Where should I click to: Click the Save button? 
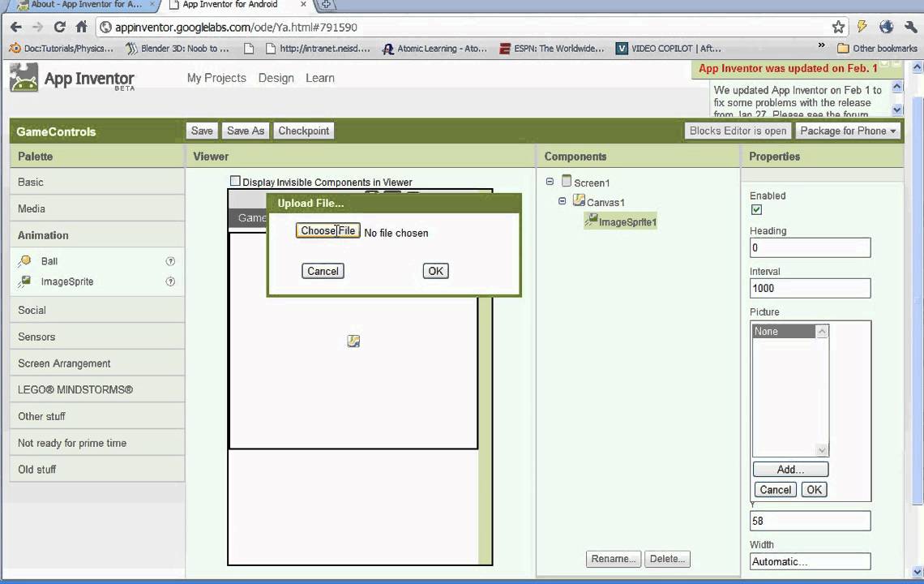202,131
